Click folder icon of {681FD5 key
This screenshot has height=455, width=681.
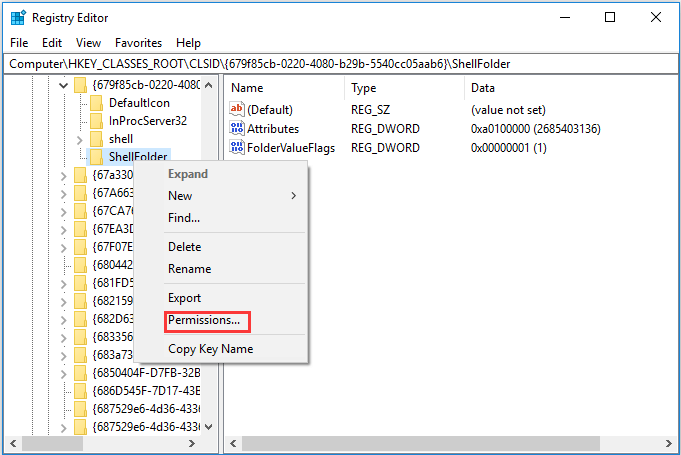click(x=80, y=283)
